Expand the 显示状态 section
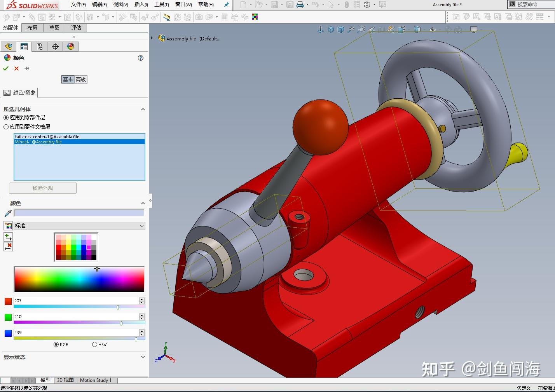The height and width of the screenshot is (392, 555). [x=143, y=357]
